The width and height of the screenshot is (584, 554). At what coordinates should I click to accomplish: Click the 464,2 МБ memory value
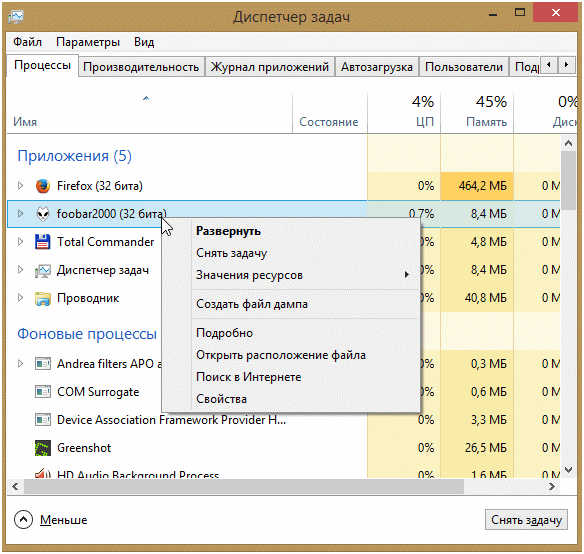tap(483, 186)
